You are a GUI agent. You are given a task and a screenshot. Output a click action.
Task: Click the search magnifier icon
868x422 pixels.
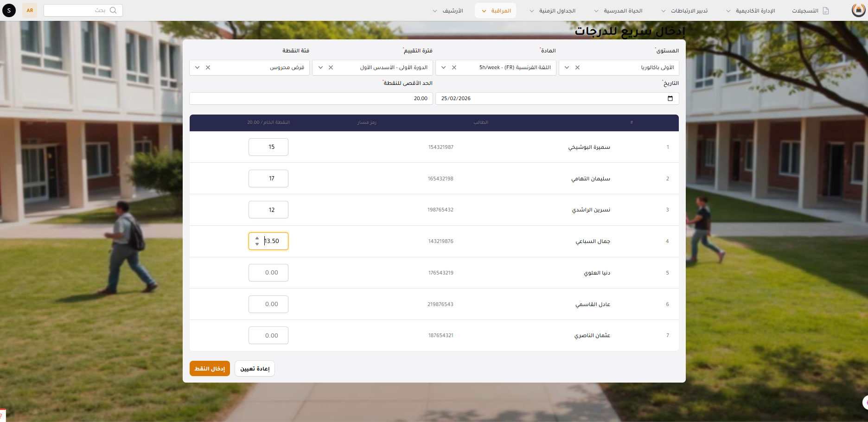(x=113, y=10)
